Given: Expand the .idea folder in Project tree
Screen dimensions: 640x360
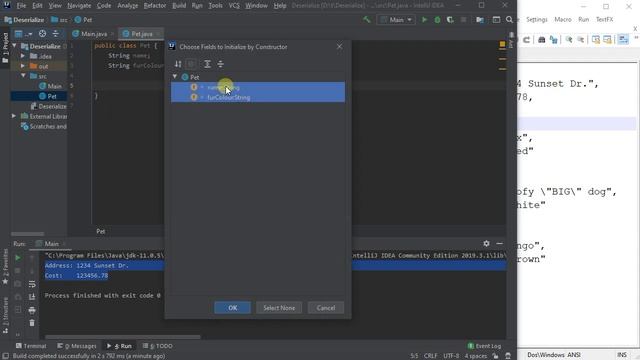Looking at the screenshot, I should [x=23, y=56].
